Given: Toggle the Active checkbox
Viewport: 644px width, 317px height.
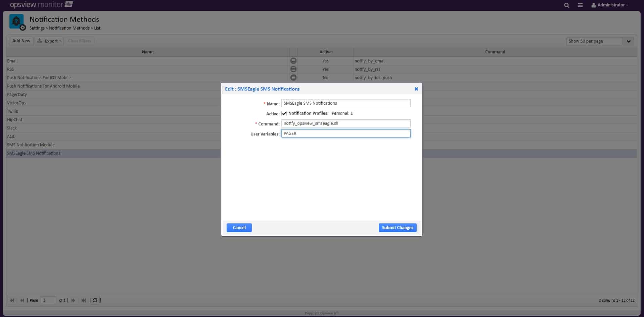Looking at the screenshot, I should coord(284,113).
